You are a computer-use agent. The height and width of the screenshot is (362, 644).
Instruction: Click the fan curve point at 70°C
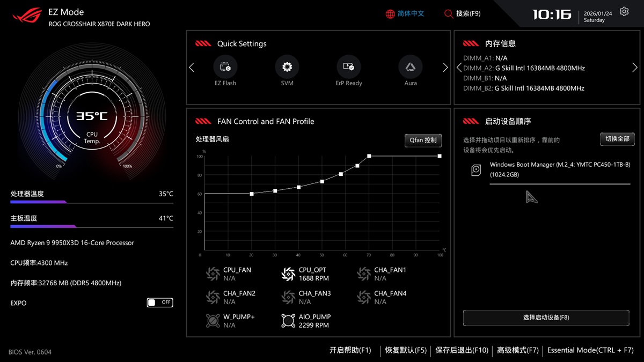[369, 156]
